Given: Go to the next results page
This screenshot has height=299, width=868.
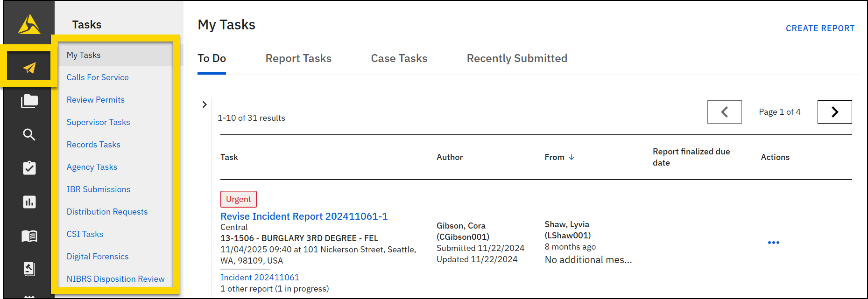Looking at the screenshot, I should click(x=834, y=112).
